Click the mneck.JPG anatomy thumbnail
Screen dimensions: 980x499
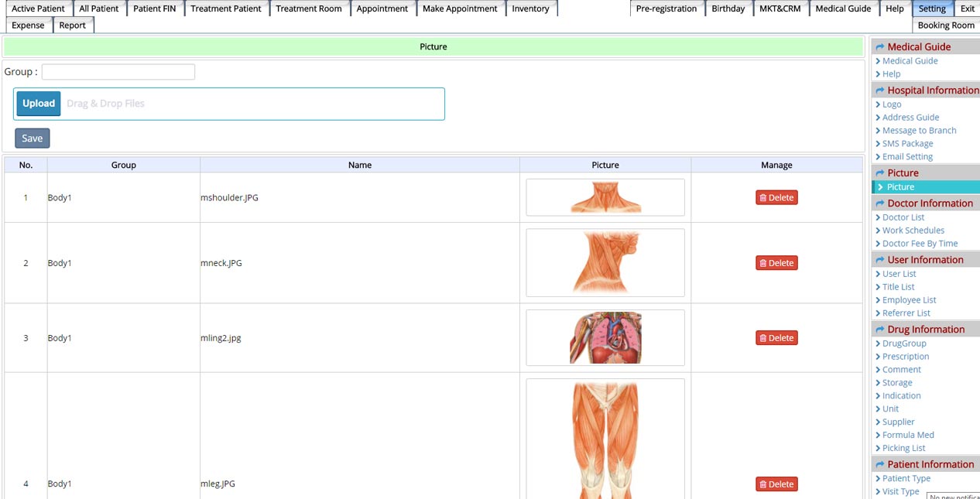tap(605, 263)
